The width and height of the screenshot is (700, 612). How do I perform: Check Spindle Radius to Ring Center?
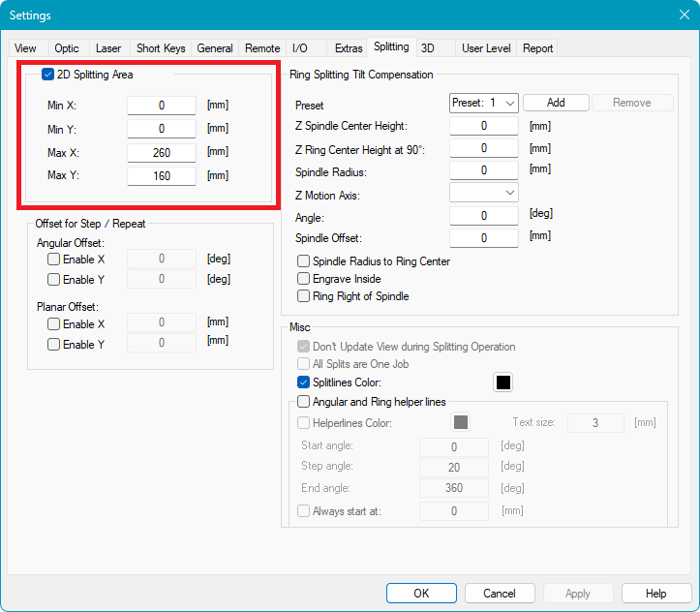[304, 261]
